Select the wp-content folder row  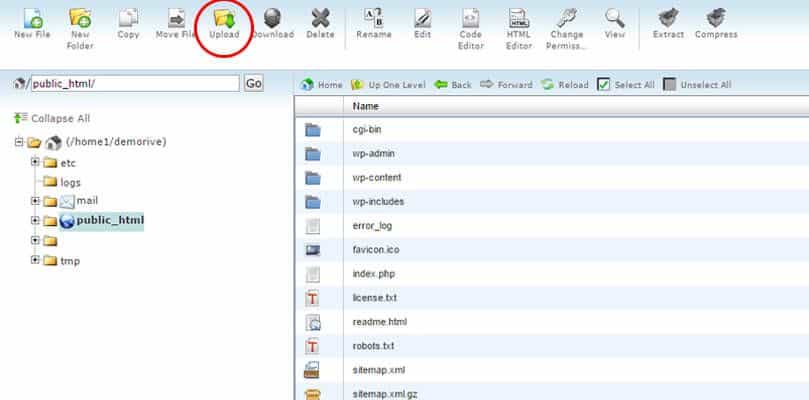coord(552,178)
